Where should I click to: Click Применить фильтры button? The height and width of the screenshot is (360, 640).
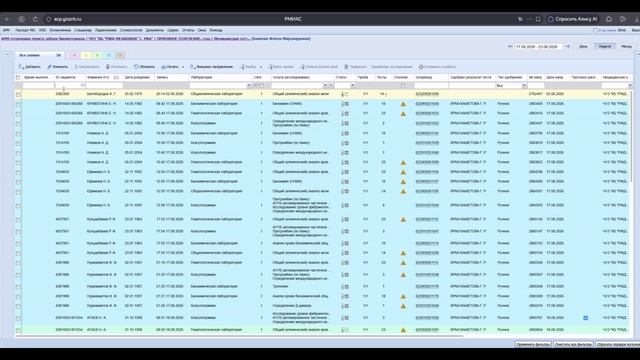[x=533, y=344]
